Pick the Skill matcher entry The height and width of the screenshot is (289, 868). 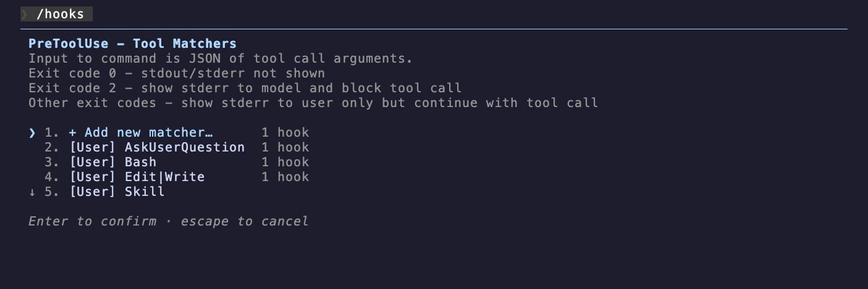(x=117, y=191)
